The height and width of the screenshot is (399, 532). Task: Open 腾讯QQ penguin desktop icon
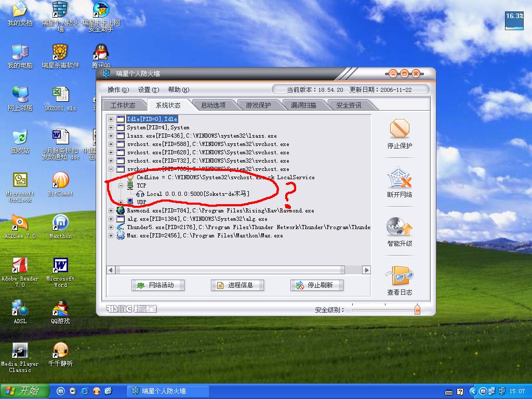[x=101, y=55]
